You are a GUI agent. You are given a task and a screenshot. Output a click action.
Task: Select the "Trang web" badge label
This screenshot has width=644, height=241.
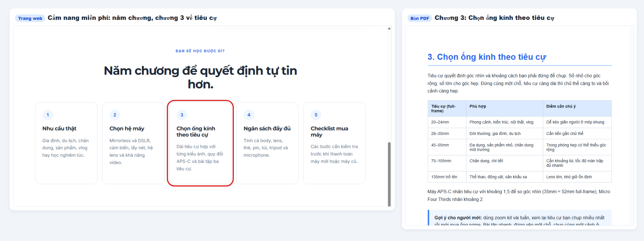pyautogui.click(x=30, y=18)
